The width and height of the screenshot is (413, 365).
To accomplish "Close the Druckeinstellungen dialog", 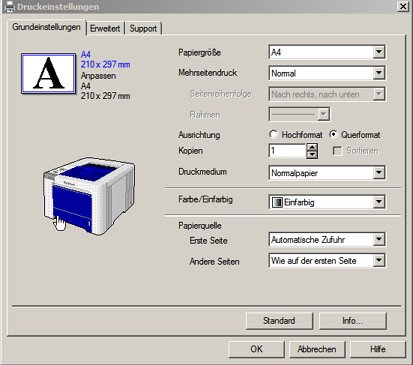I will tap(403, 6).
